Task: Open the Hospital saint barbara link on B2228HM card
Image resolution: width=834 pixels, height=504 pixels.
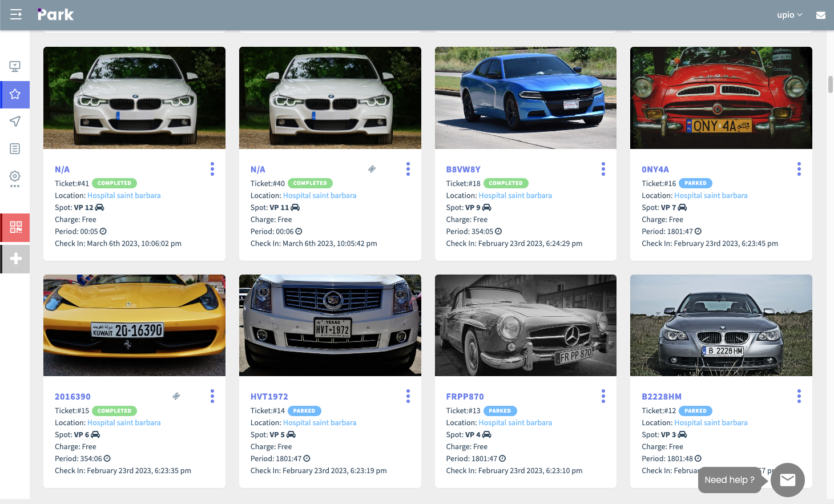Action: tap(711, 422)
